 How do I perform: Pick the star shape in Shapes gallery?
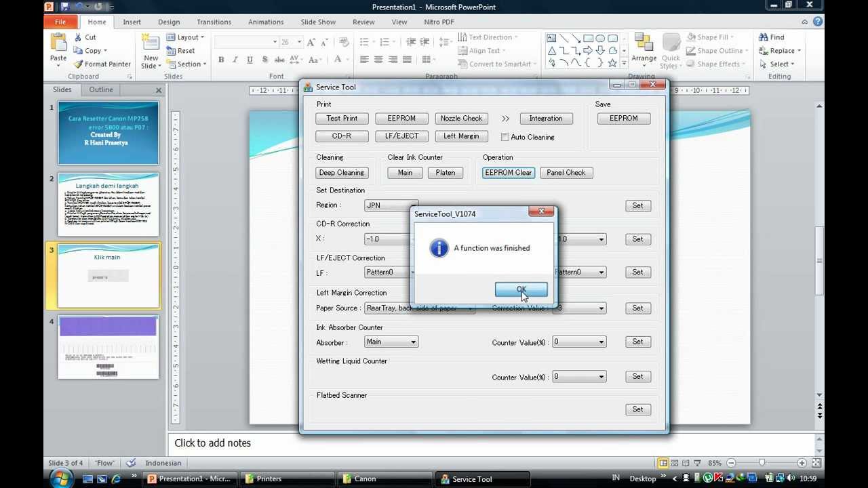point(613,63)
